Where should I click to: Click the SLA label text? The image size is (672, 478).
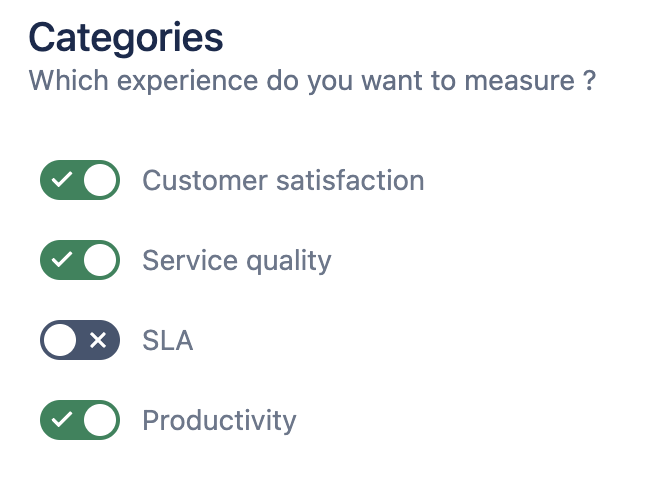pos(167,341)
